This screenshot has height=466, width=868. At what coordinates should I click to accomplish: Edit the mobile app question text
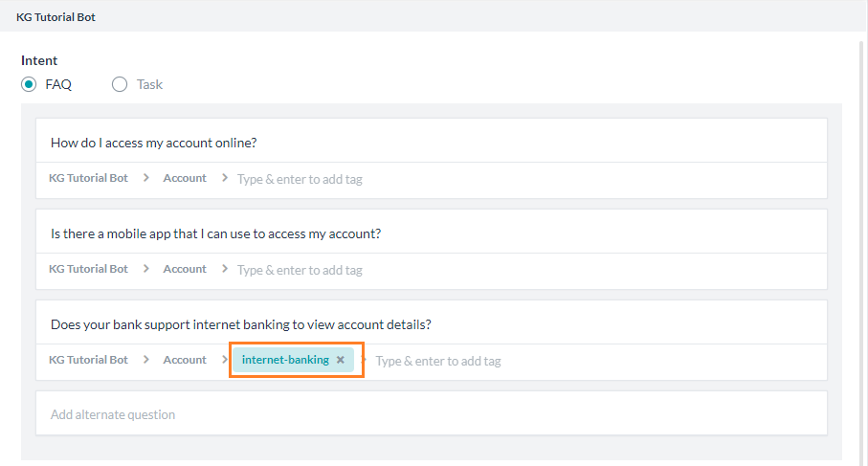[x=215, y=233]
